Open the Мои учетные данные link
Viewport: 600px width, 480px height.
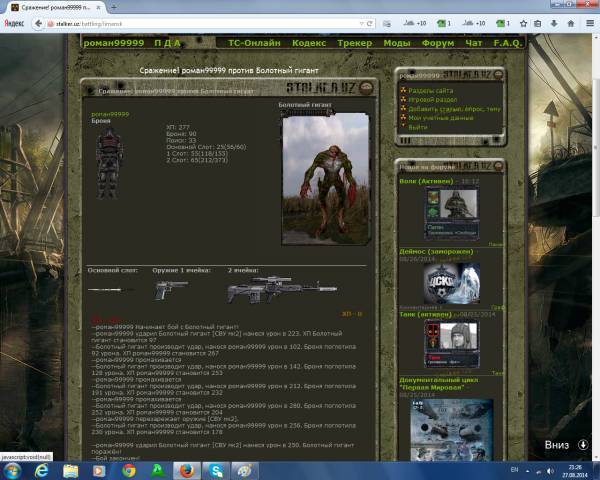point(441,118)
